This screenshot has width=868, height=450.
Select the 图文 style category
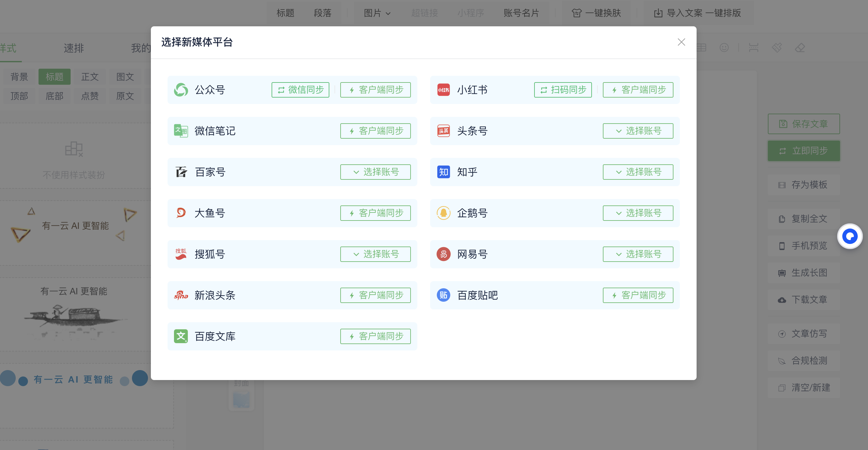click(125, 77)
